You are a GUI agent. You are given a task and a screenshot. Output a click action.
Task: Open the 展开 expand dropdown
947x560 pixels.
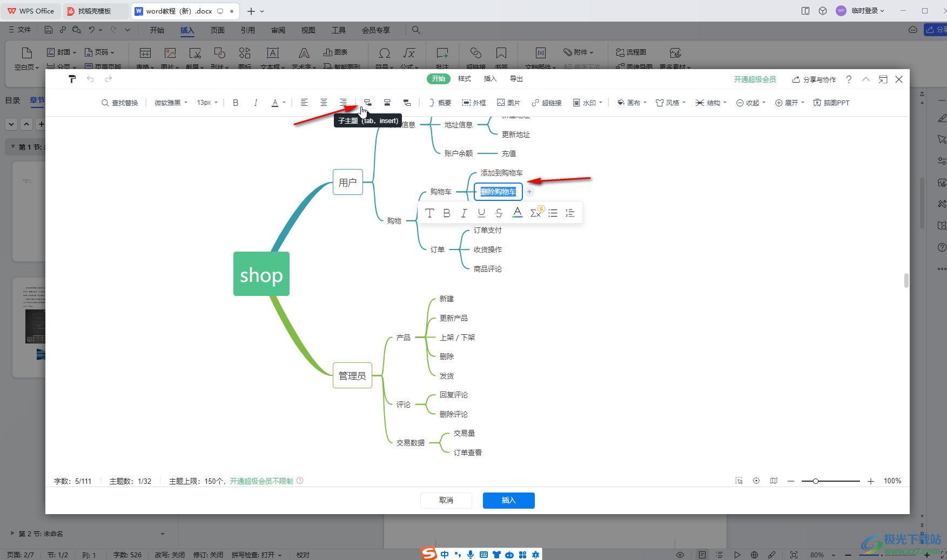tap(790, 103)
